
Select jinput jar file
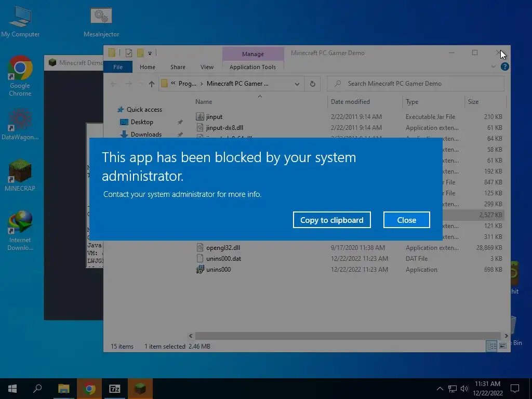[349, 117]
